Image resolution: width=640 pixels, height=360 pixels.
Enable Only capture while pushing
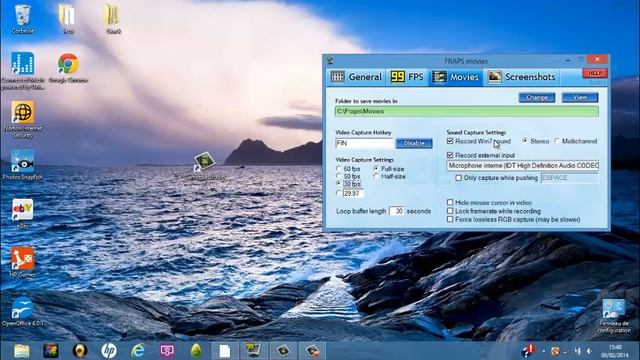[x=458, y=178]
